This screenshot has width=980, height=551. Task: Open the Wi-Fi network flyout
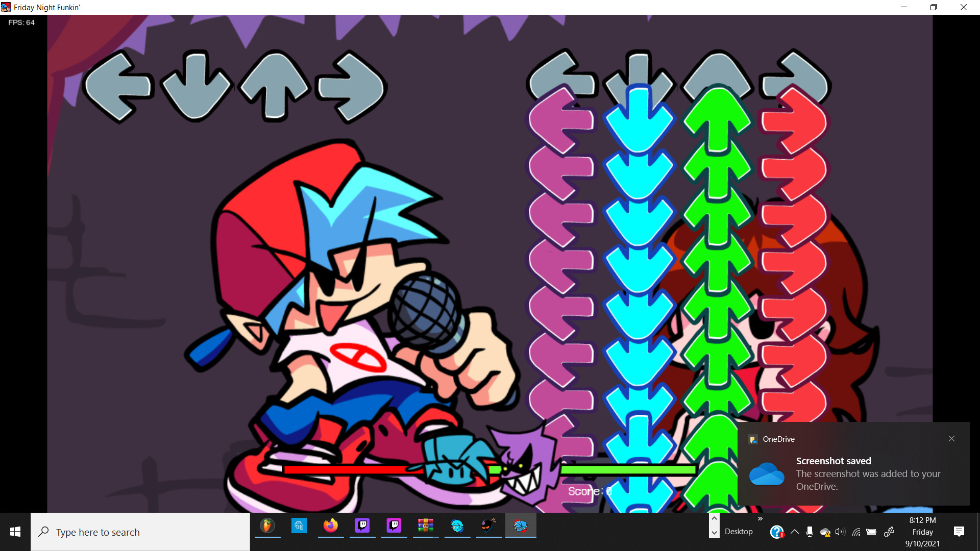pyautogui.click(x=856, y=532)
